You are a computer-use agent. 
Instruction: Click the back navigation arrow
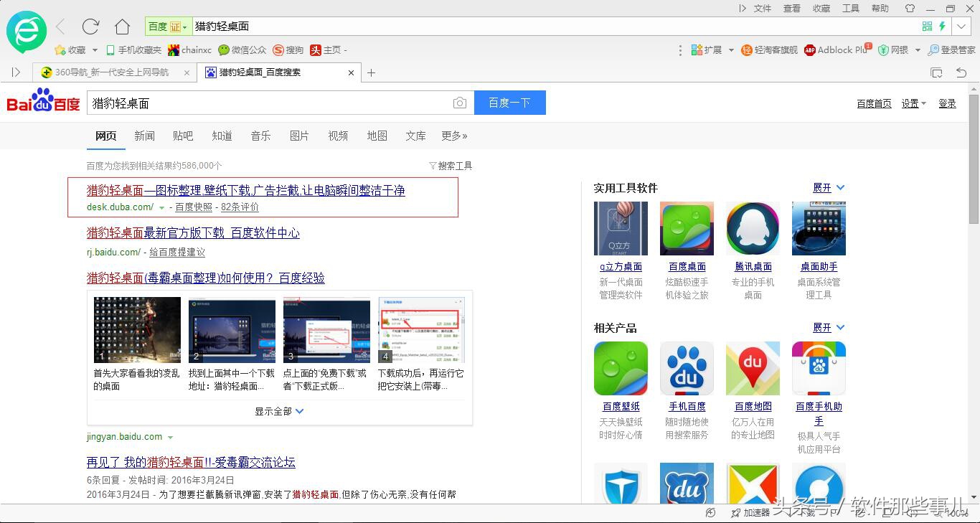(61, 27)
